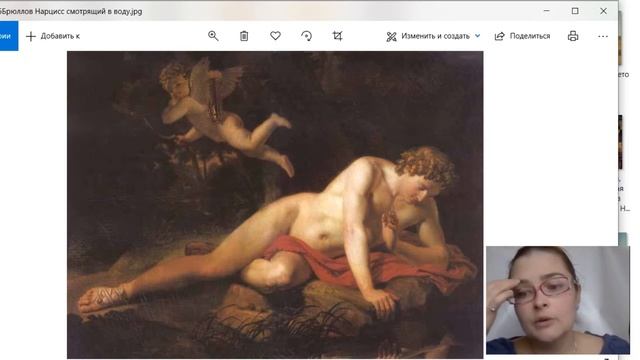
Task: Click the Narcissus painting image
Action: (275, 204)
